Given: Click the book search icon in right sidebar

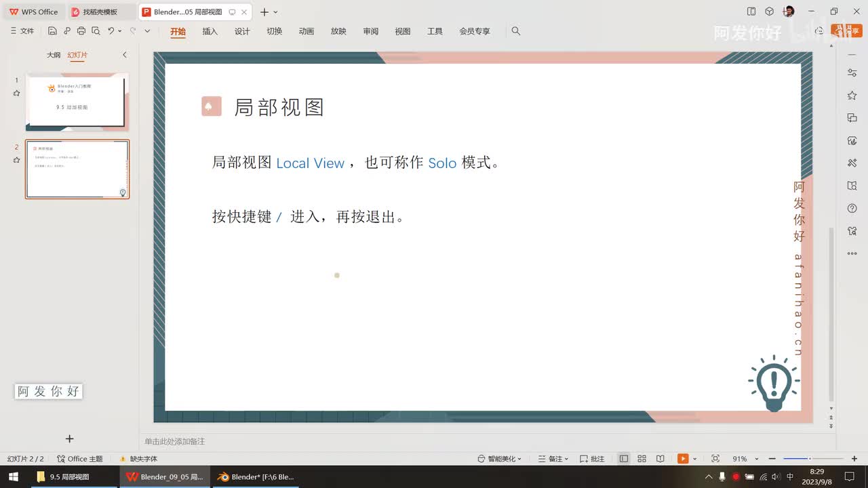Looking at the screenshot, I should pos(852,186).
